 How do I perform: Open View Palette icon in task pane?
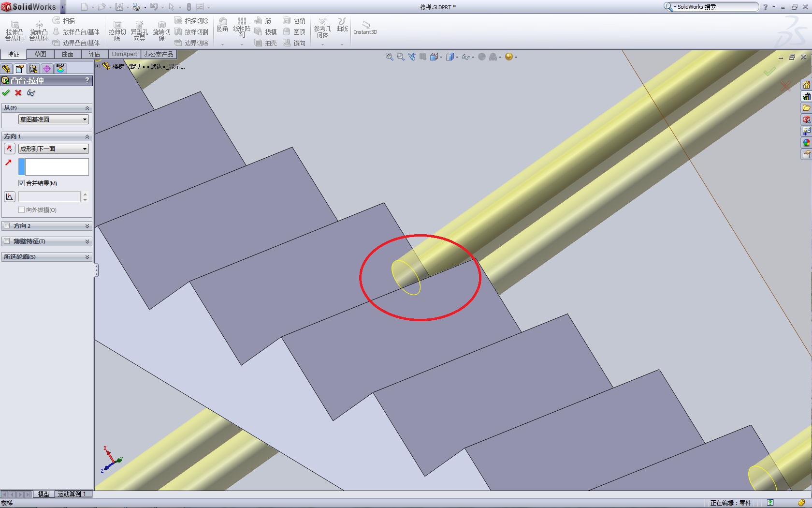click(806, 131)
